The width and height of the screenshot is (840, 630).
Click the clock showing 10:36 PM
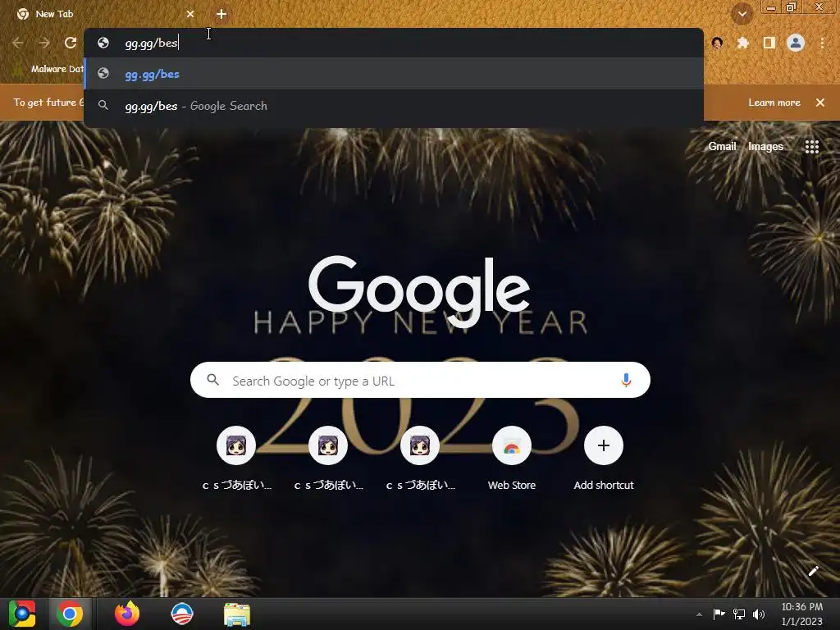pyautogui.click(x=801, y=614)
